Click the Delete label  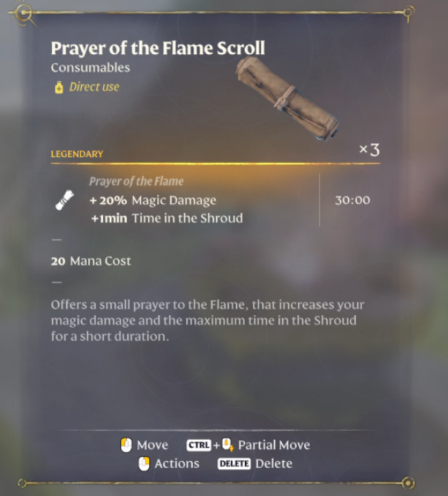click(274, 463)
